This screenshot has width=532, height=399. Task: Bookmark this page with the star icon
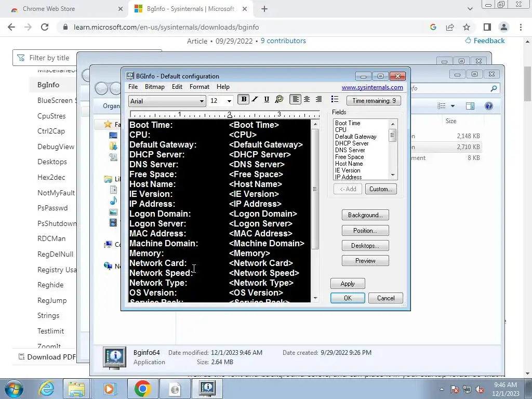click(467, 27)
